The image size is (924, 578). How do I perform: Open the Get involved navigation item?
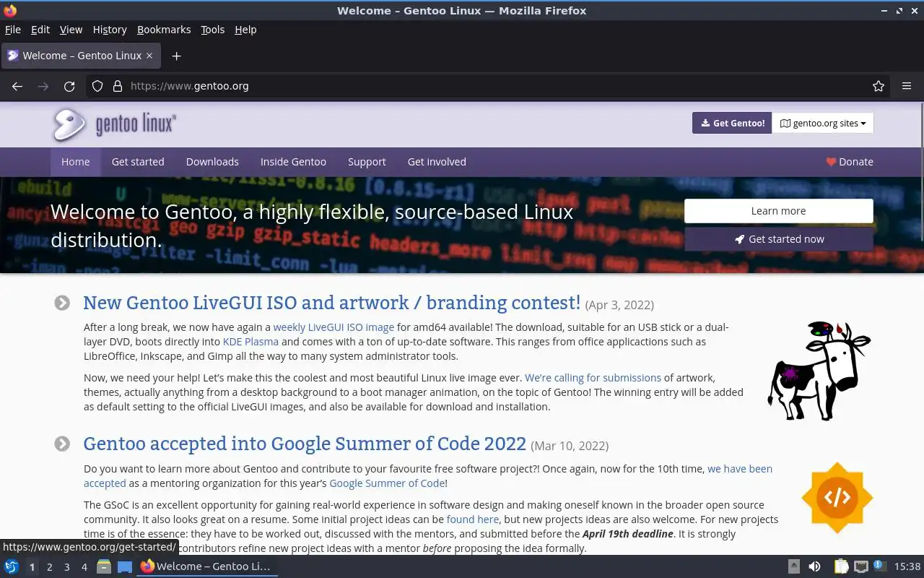coord(437,162)
